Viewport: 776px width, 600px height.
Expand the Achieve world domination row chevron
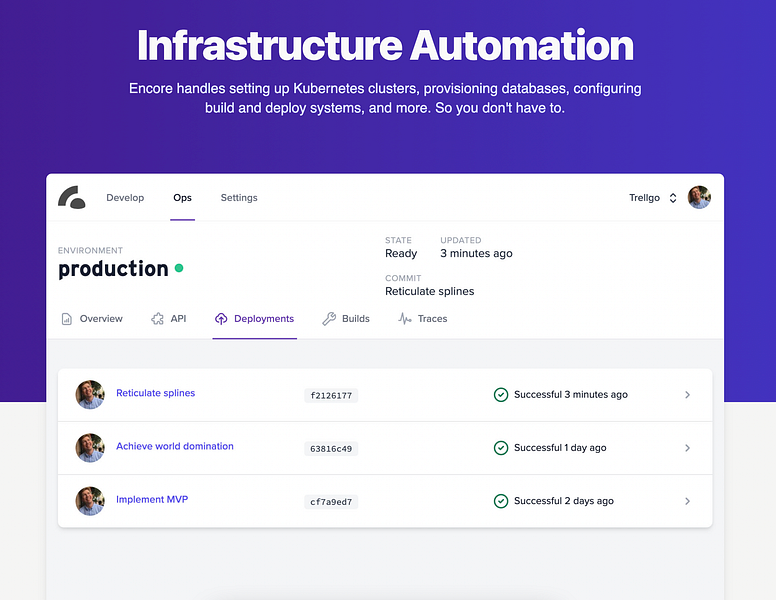tap(687, 448)
